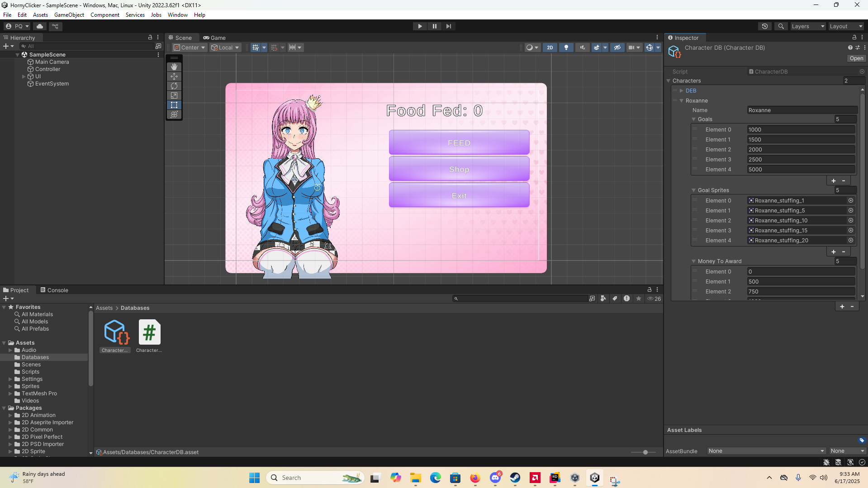Click the Roxanne Name input field

pyautogui.click(x=802, y=110)
